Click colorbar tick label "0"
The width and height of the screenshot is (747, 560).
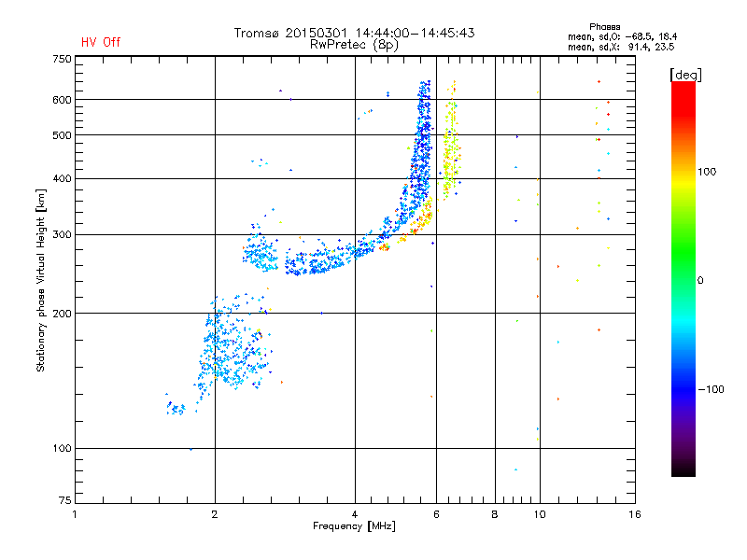coord(700,281)
